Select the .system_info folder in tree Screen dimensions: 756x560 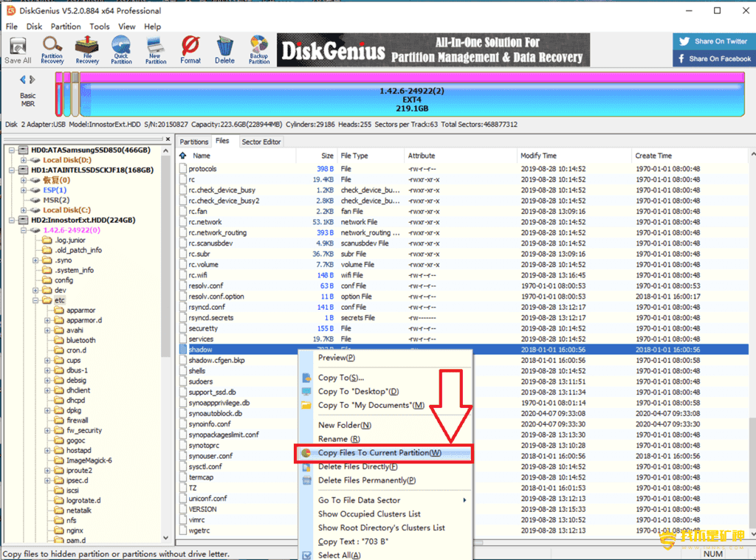pyautogui.click(x=75, y=270)
